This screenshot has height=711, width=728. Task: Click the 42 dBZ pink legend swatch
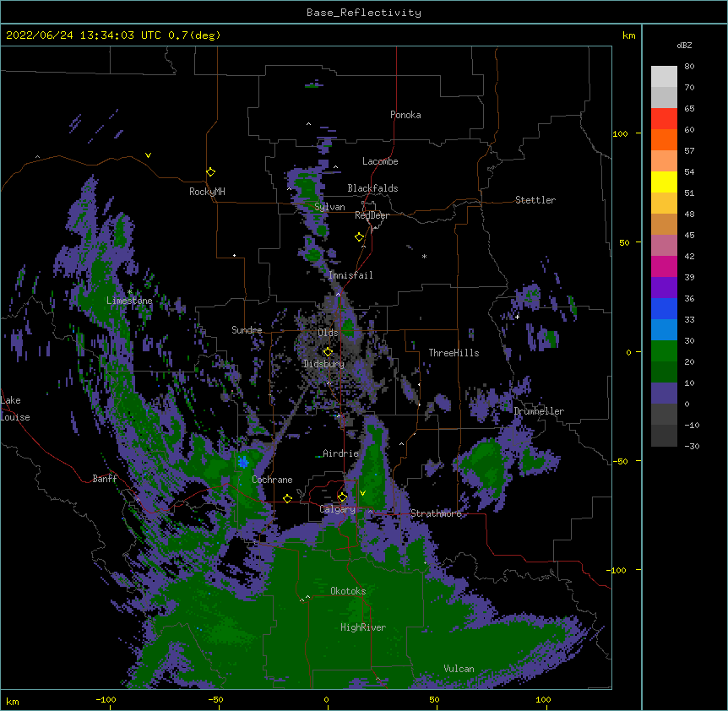(664, 245)
